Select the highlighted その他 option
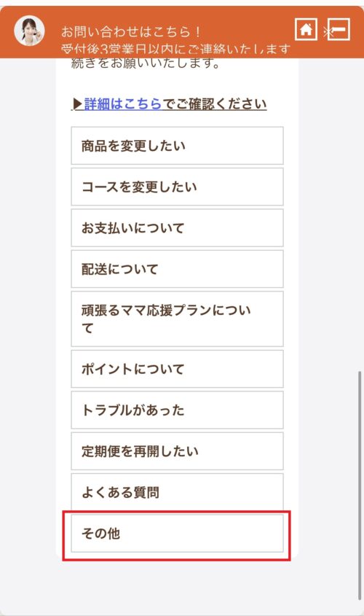The image size is (364, 616). pyautogui.click(x=177, y=534)
